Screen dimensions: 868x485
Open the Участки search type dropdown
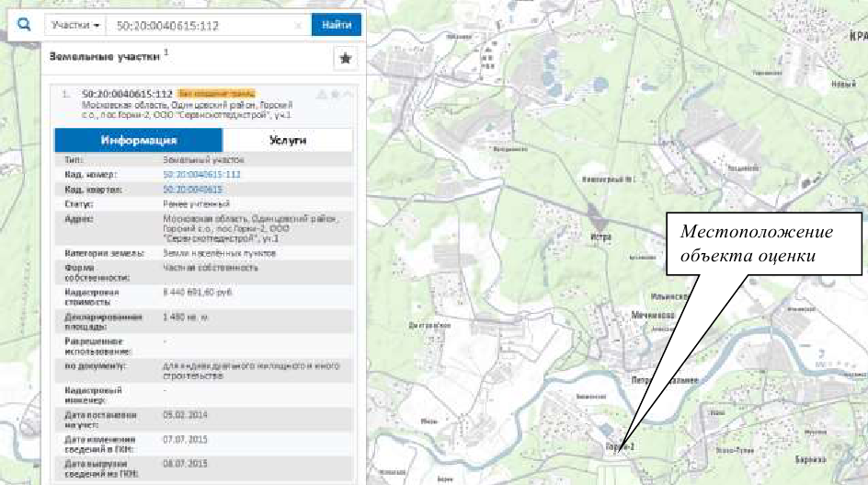pos(74,26)
